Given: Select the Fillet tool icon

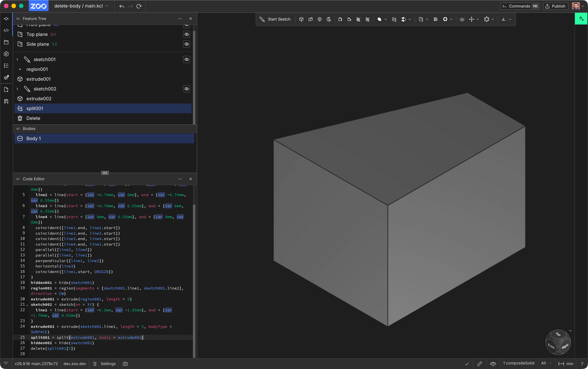Looking at the screenshot, I should (x=340, y=19).
